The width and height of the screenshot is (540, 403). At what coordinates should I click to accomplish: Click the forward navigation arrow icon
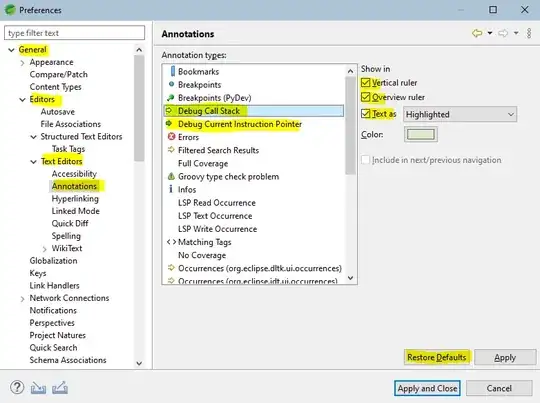point(503,33)
